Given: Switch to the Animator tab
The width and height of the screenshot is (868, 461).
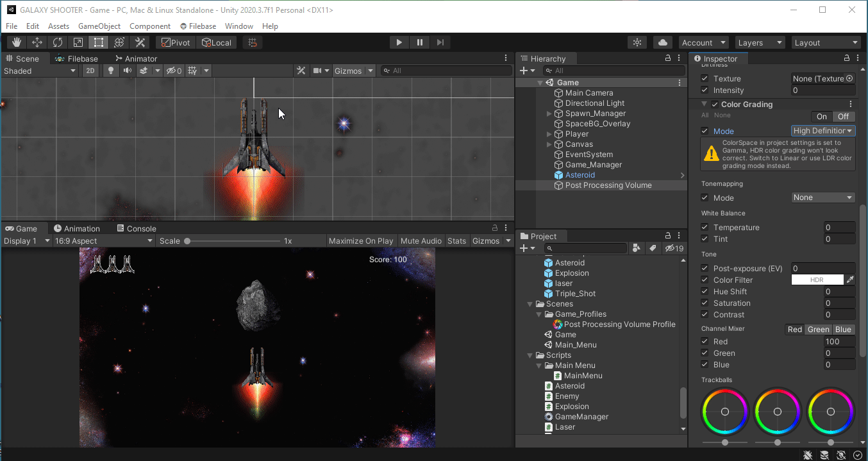Looking at the screenshot, I should point(136,58).
